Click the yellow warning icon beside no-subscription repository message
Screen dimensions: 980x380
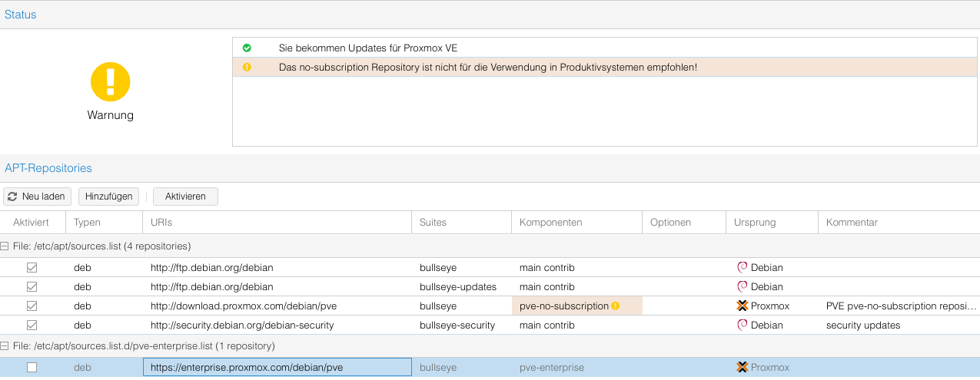[247, 68]
